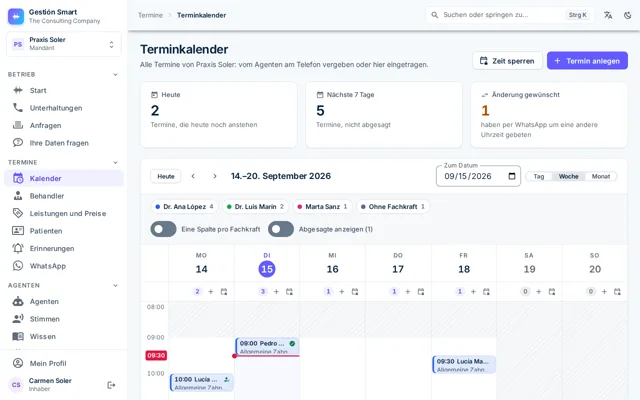Image resolution: width=640 pixels, height=400 pixels.
Task: Jump to today with Heute button
Action: click(166, 176)
